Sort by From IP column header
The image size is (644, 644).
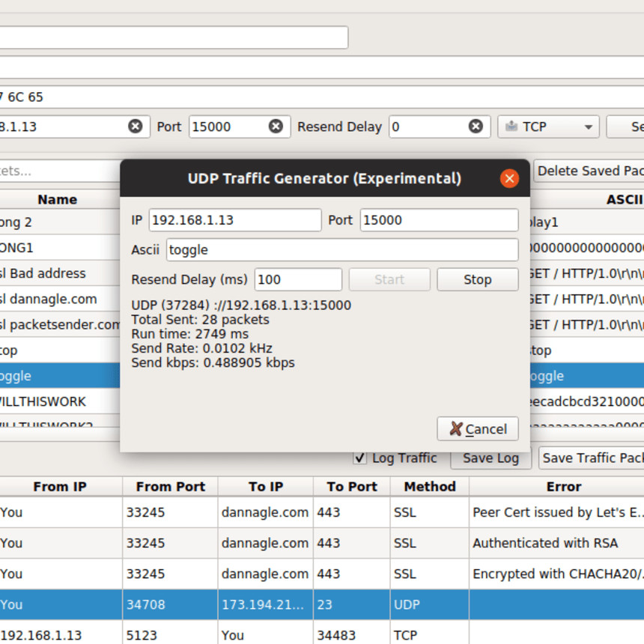click(60, 487)
